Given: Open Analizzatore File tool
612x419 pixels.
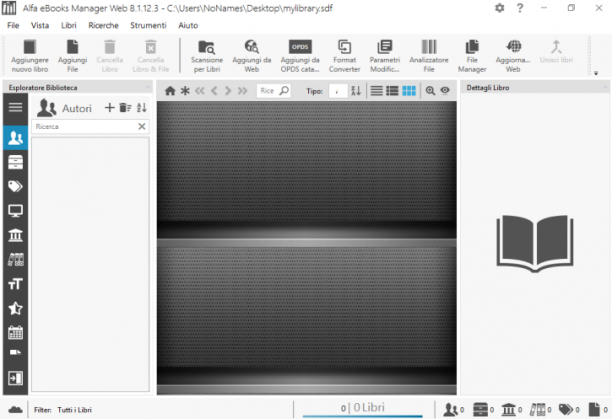Looking at the screenshot, I should pyautogui.click(x=429, y=56).
